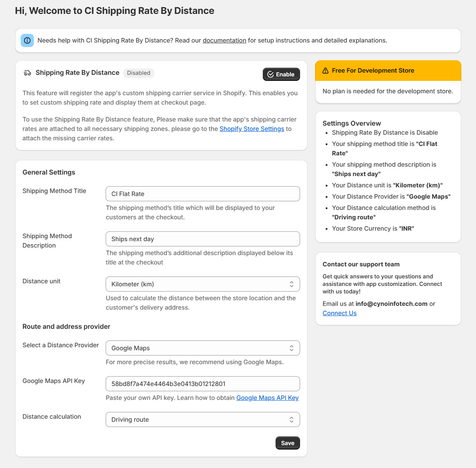The height and width of the screenshot is (468, 476).
Task: Open the documentation link
Action: tap(224, 40)
